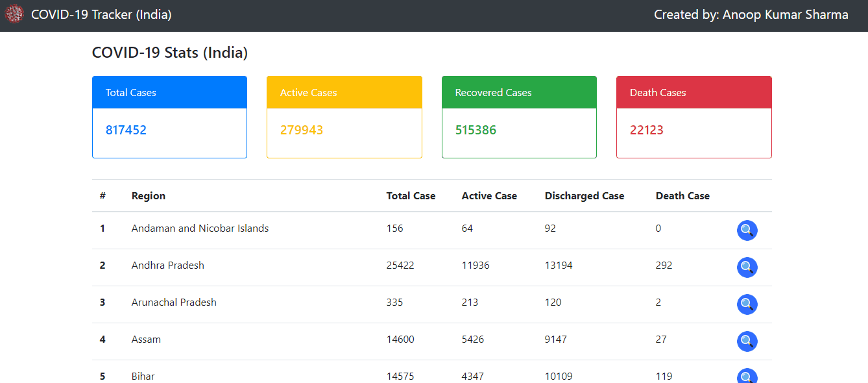Click the Assam row magnifier icon
Image resolution: width=868 pixels, height=383 pixels.
747,341
